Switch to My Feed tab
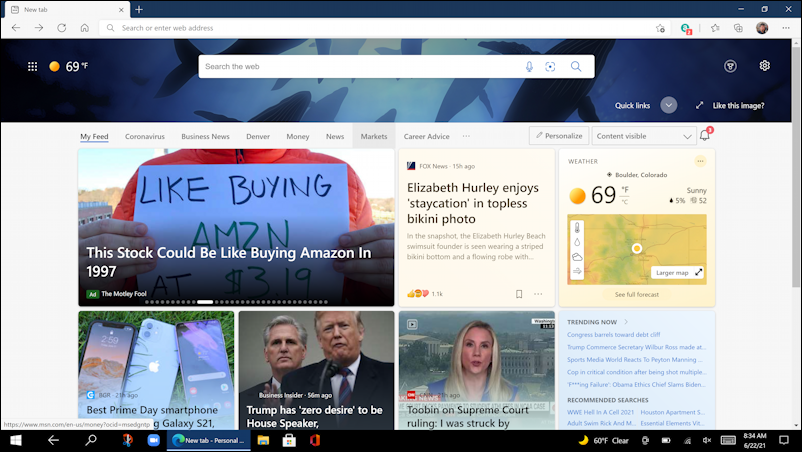Image resolution: width=802 pixels, height=452 pixels. tap(94, 137)
